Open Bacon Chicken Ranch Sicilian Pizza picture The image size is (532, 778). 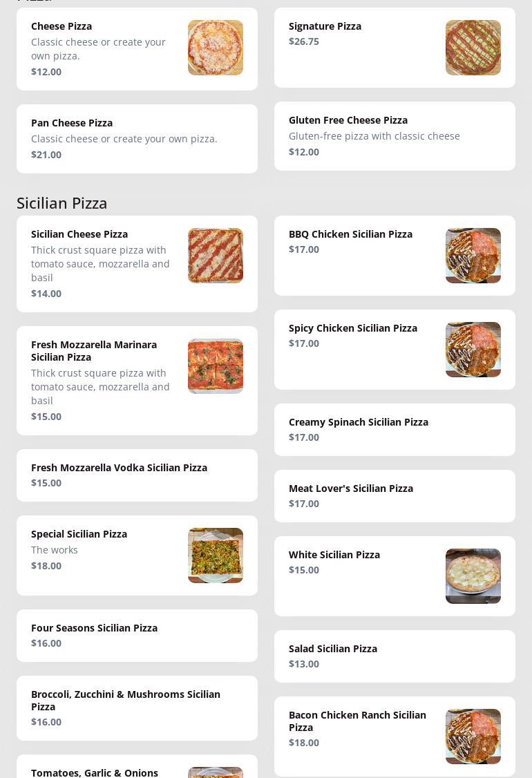[x=473, y=737]
